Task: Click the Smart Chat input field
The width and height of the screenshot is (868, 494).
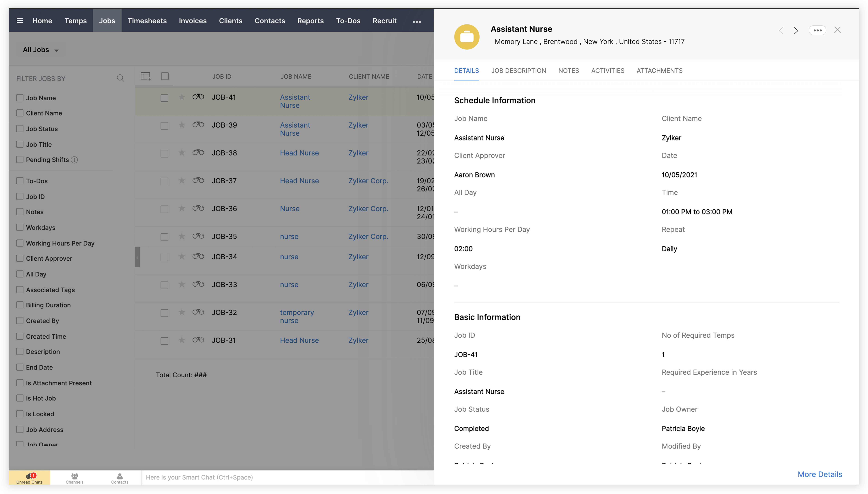Action: coord(288,477)
